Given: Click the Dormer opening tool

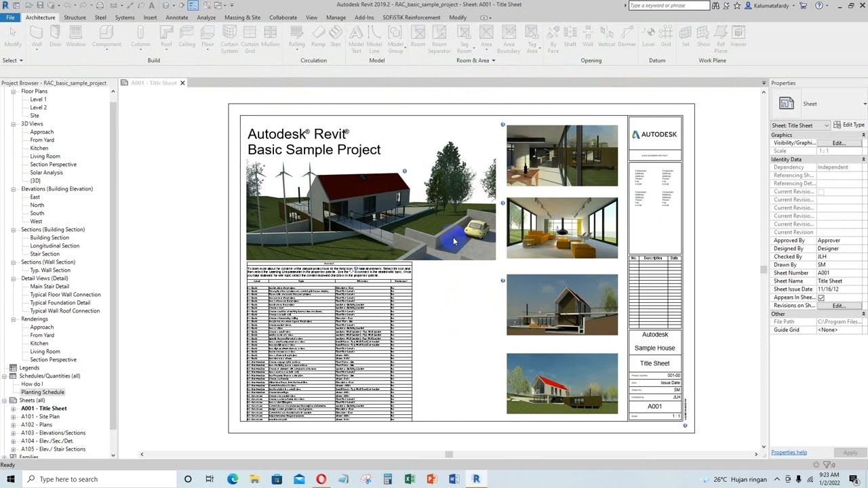Looking at the screenshot, I should click(627, 37).
